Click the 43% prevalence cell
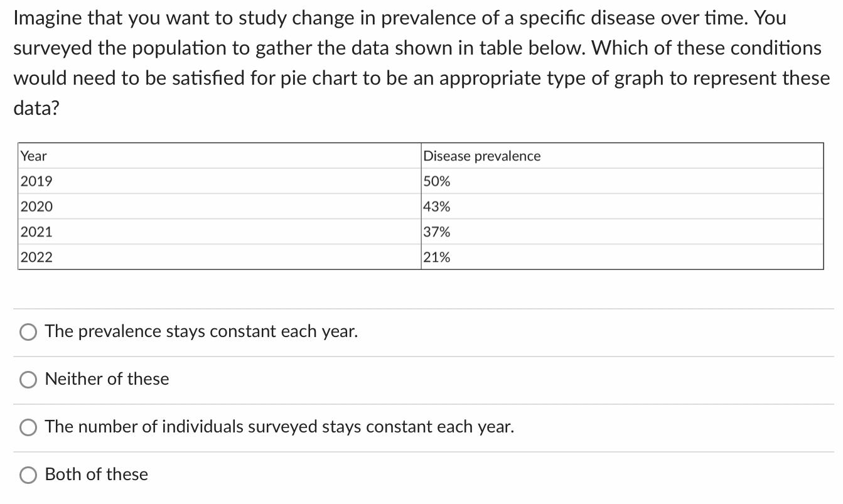This screenshot has height=504, width=843. pyautogui.click(x=436, y=206)
